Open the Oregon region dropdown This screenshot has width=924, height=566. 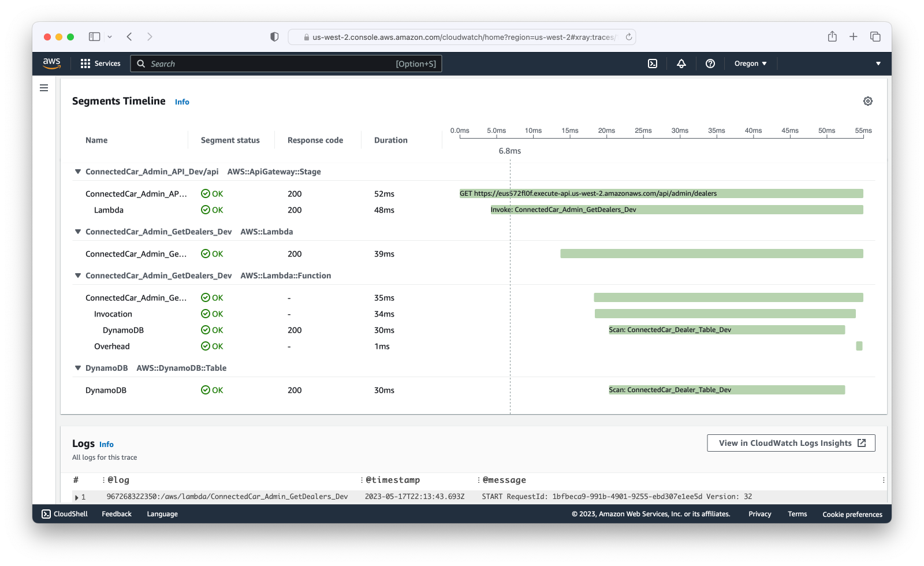click(x=750, y=64)
